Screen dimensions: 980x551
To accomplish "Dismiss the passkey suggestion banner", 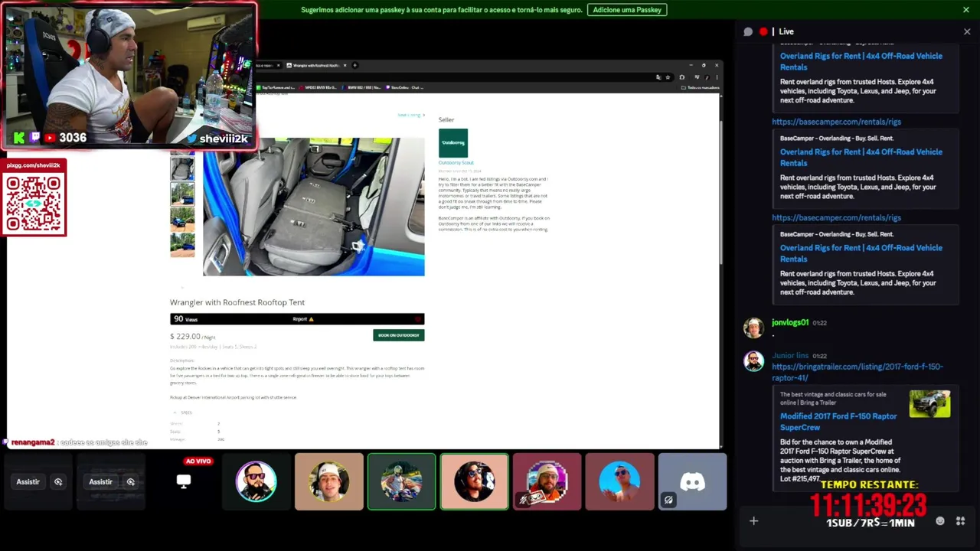I will click(966, 10).
